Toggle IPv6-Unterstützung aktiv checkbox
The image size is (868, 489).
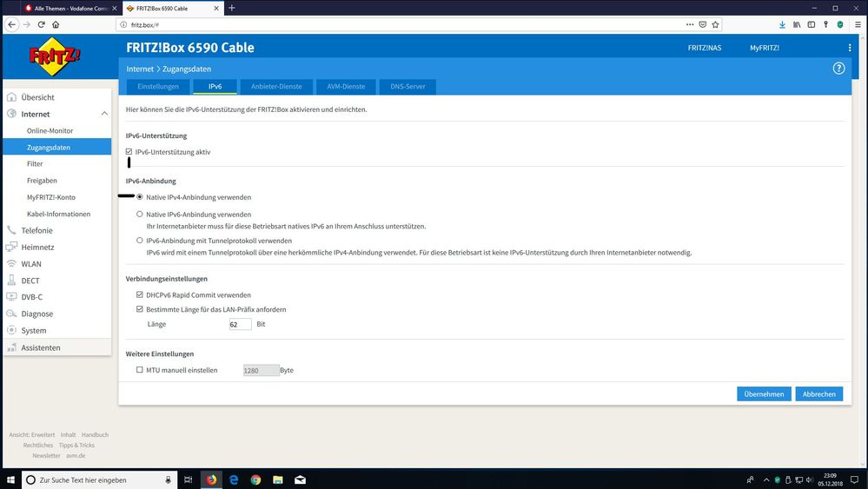tap(129, 152)
